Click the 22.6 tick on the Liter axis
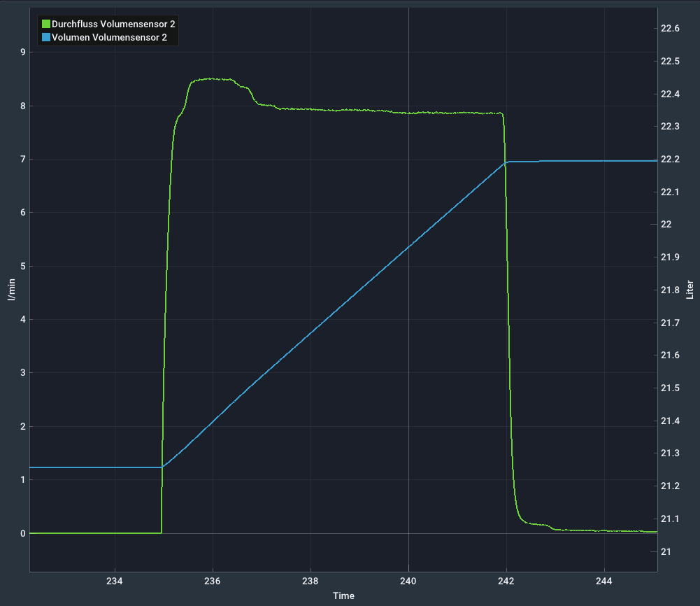700x606 pixels. pos(670,29)
